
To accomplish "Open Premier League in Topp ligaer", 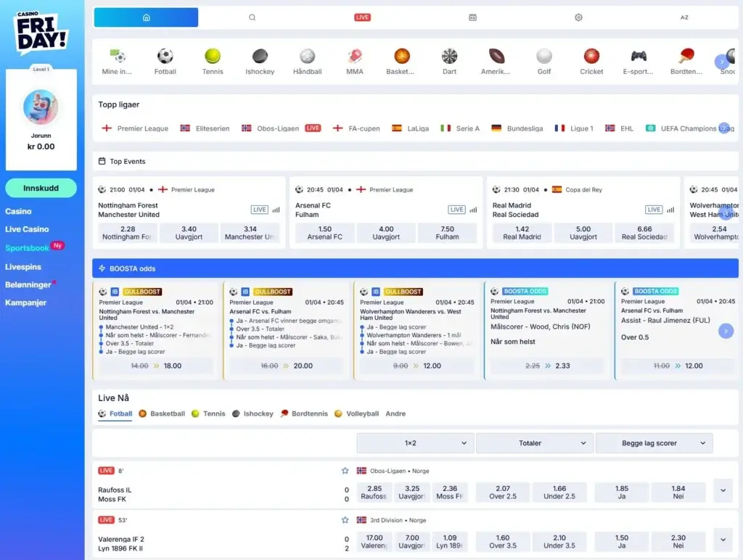I will click(136, 128).
